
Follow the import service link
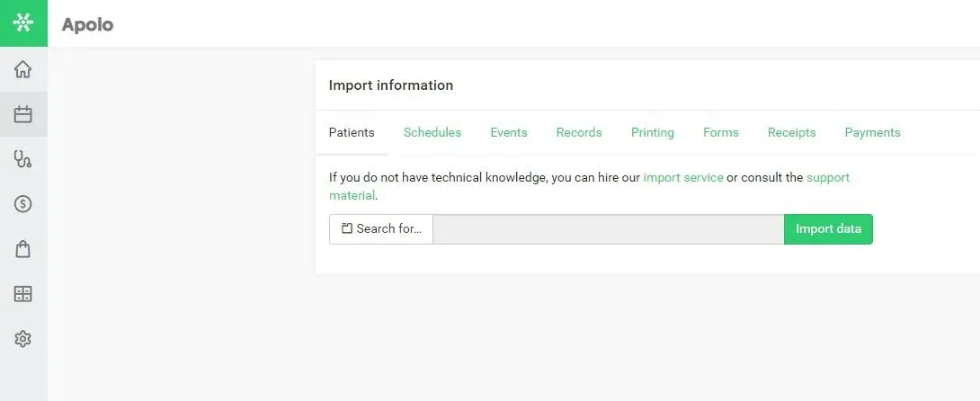[x=683, y=177]
